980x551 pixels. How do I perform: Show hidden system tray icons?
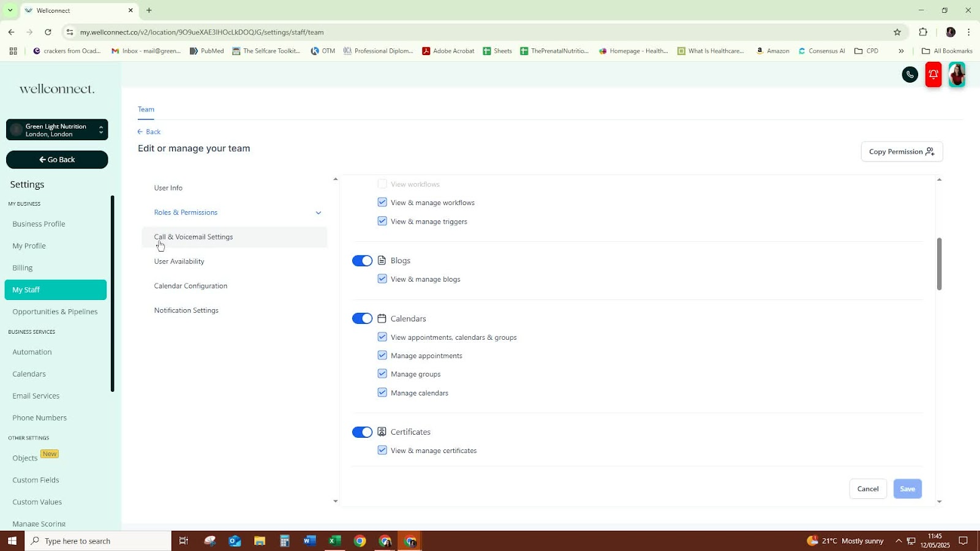899,541
